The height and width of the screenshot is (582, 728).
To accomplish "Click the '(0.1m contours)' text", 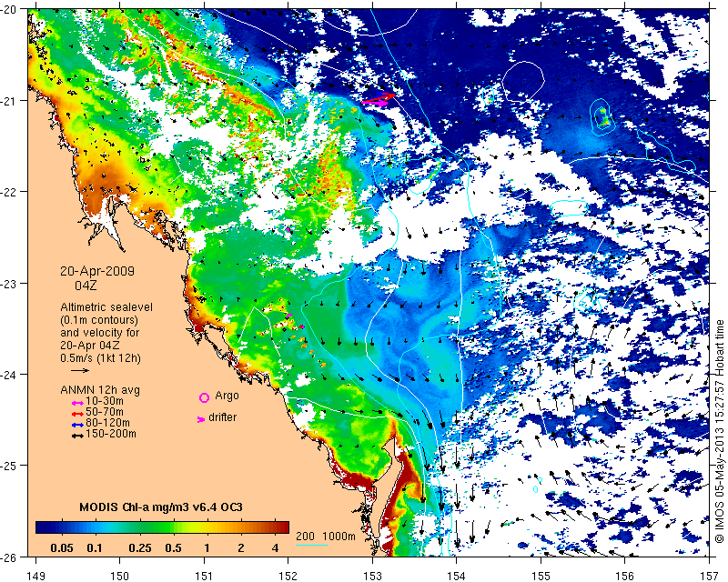I will coord(99,320).
